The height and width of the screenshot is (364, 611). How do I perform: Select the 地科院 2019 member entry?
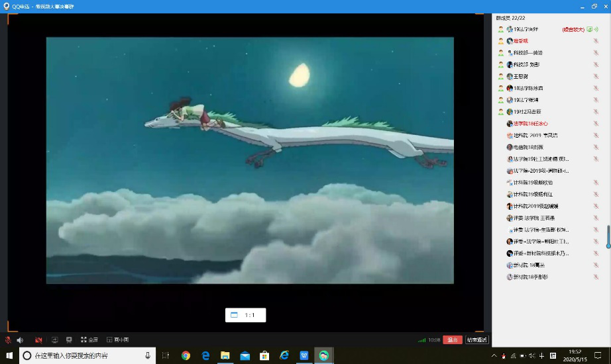point(547,136)
